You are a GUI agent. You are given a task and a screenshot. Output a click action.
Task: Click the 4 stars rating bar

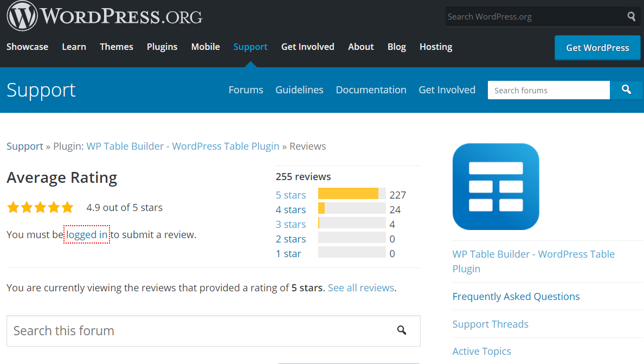(x=352, y=208)
